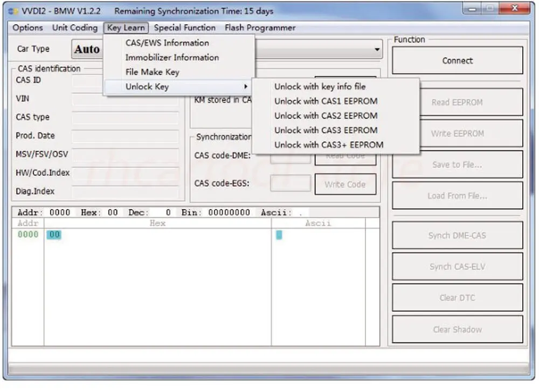The width and height of the screenshot is (539, 392).
Task: Click the VIN field
Action: [x=125, y=99]
